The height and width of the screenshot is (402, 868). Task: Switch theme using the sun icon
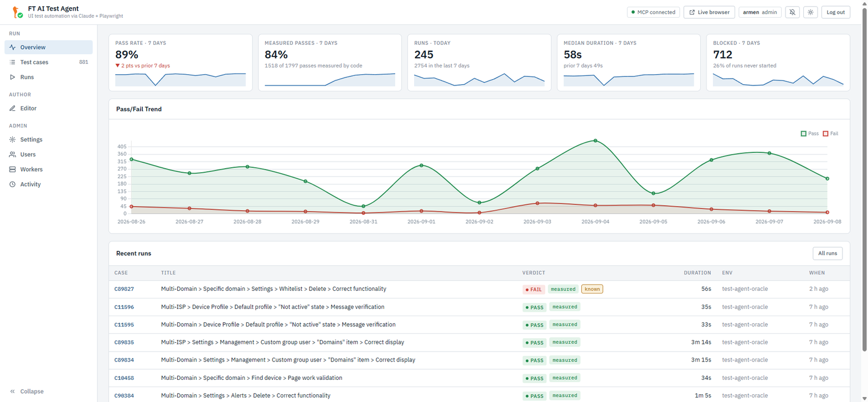(x=810, y=12)
